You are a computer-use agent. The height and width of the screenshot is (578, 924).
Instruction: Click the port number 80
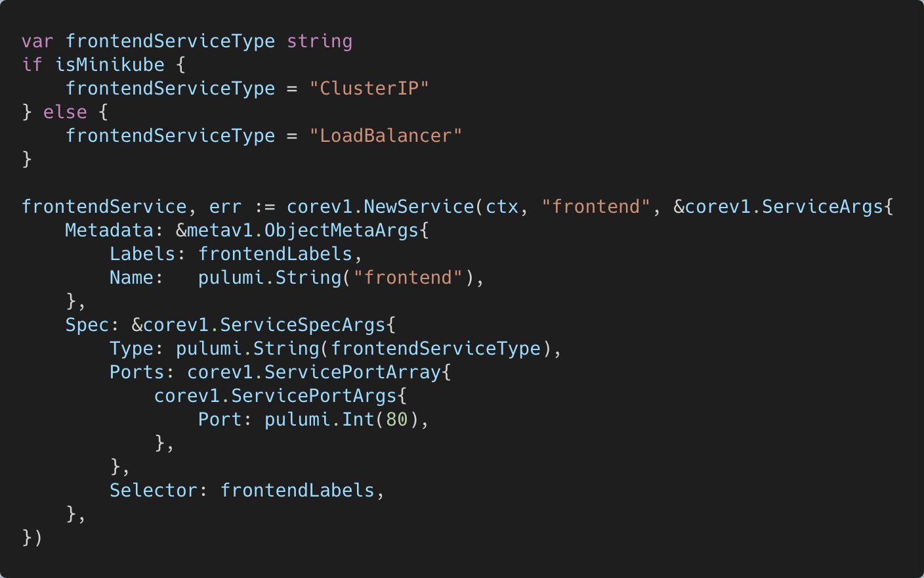tap(396, 419)
